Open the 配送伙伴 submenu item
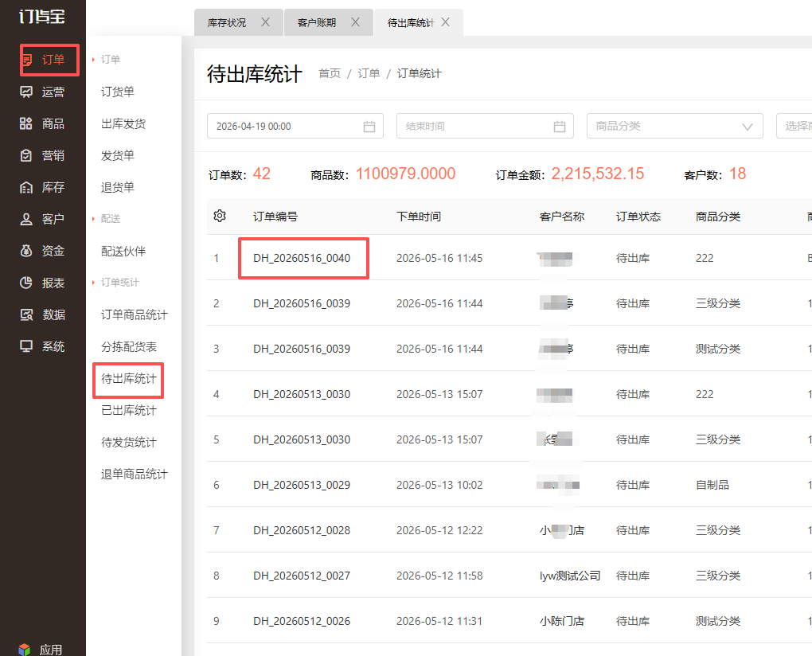The height and width of the screenshot is (656, 812). point(123,251)
